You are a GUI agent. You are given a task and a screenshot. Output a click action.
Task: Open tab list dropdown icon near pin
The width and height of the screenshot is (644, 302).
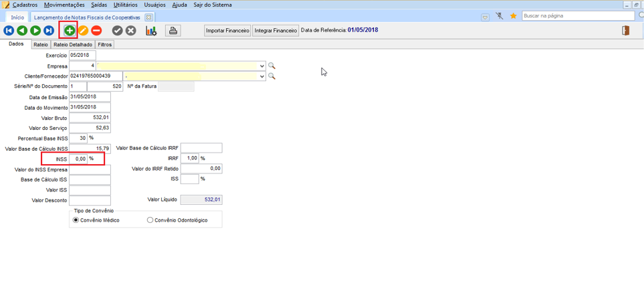(485, 17)
